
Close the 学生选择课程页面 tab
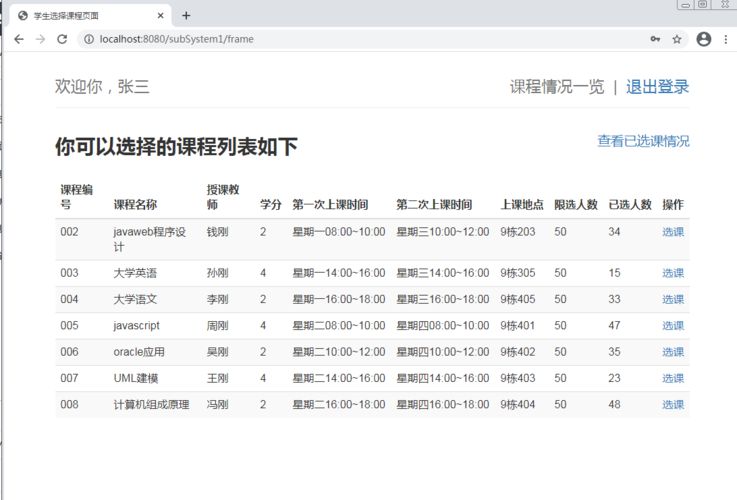(160, 16)
